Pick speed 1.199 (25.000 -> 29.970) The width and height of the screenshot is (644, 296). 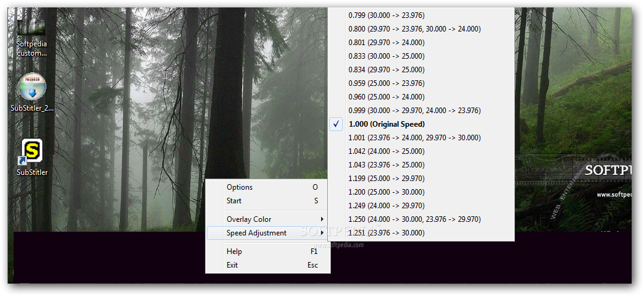point(421,178)
